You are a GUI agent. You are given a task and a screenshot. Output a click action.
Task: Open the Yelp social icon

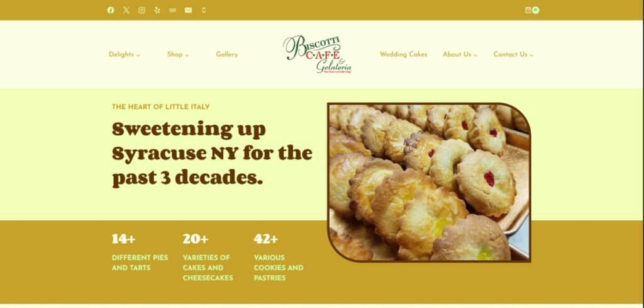point(157,10)
